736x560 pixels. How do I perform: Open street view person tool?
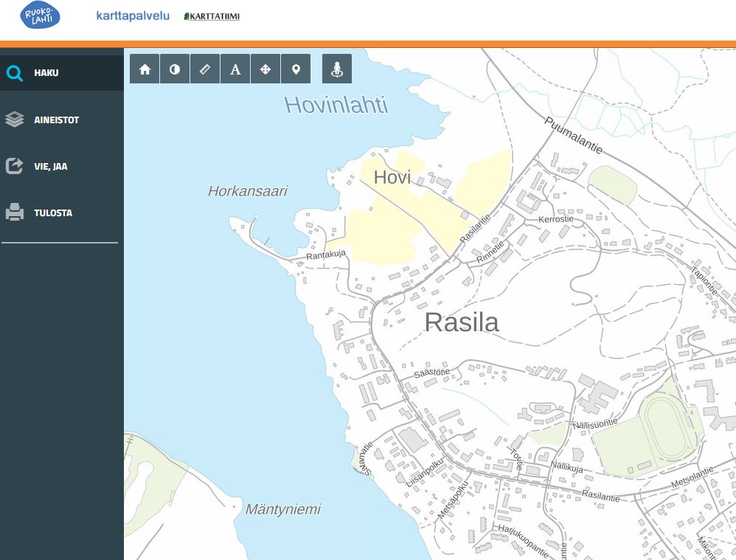[337, 69]
